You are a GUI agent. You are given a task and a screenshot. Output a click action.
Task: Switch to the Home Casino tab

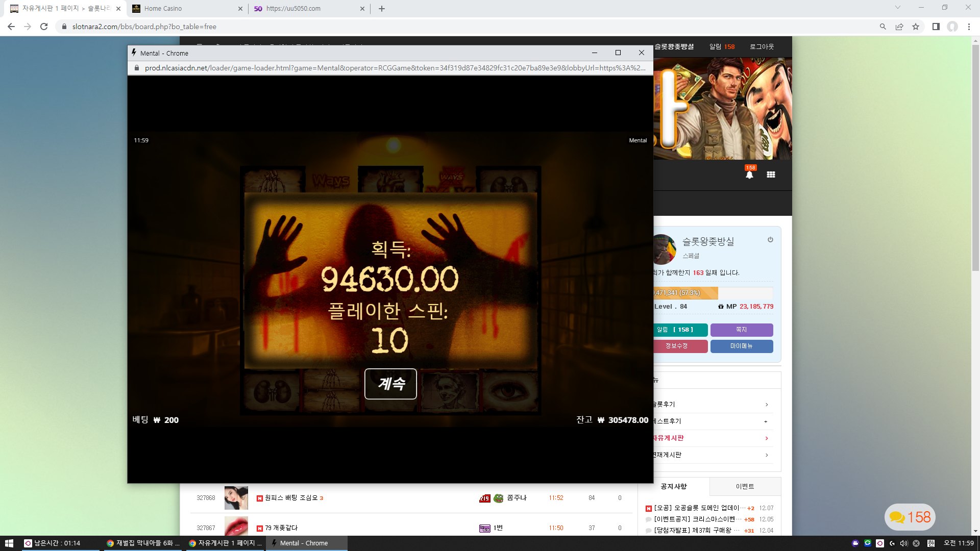pos(187,9)
